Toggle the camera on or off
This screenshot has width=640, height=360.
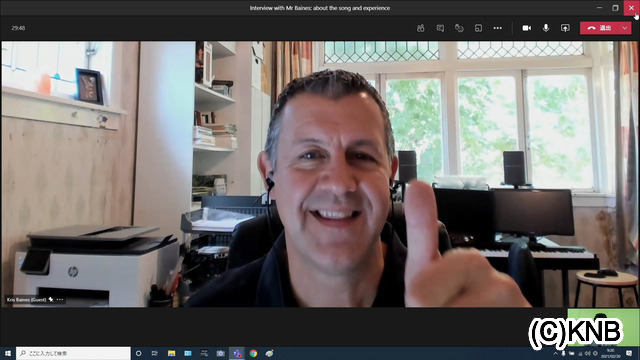[x=527, y=28]
